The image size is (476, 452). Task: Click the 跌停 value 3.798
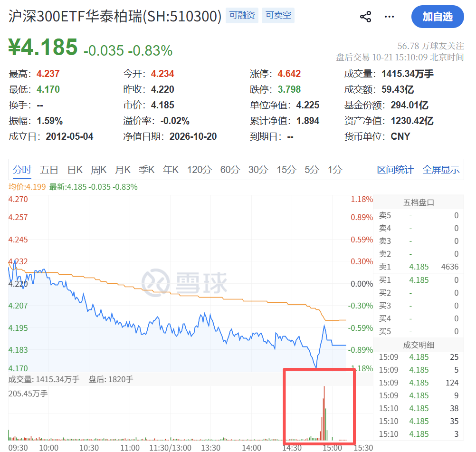click(x=289, y=89)
